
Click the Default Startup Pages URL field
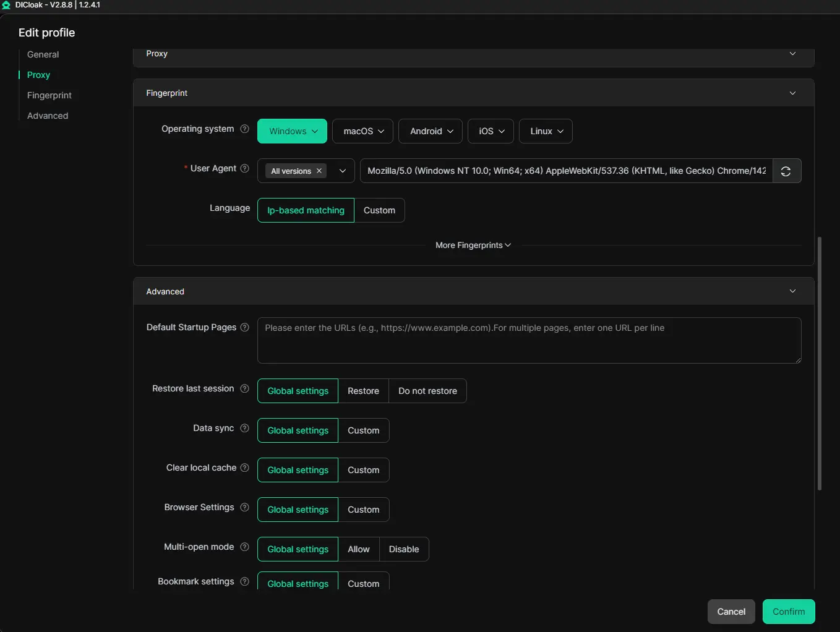point(529,340)
